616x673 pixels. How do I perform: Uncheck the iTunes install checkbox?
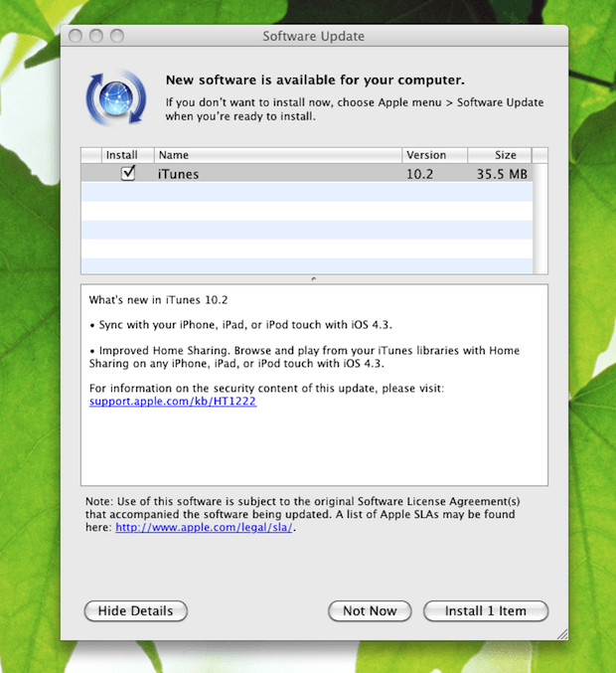click(x=128, y=173)
